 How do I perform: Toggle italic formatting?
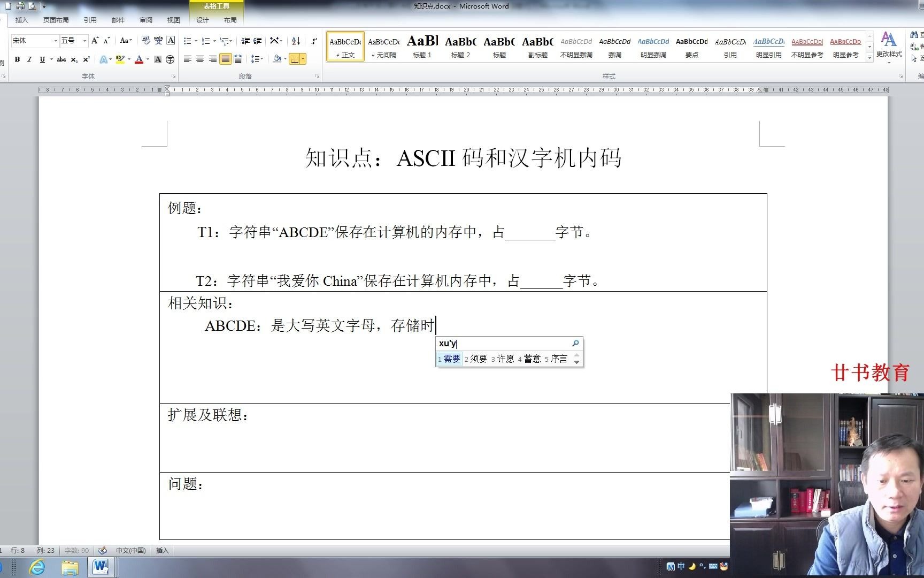[x=30, y=60]
